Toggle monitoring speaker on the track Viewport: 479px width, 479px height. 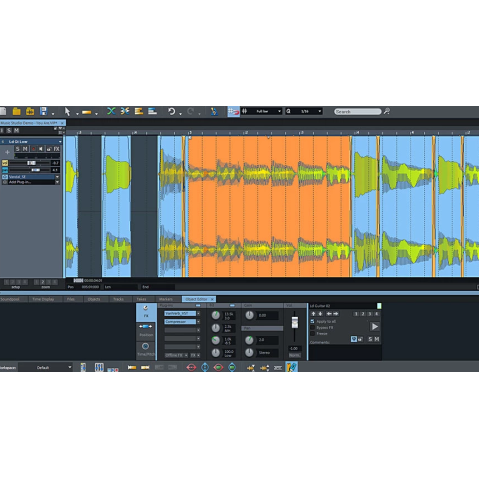click(41, 149)
